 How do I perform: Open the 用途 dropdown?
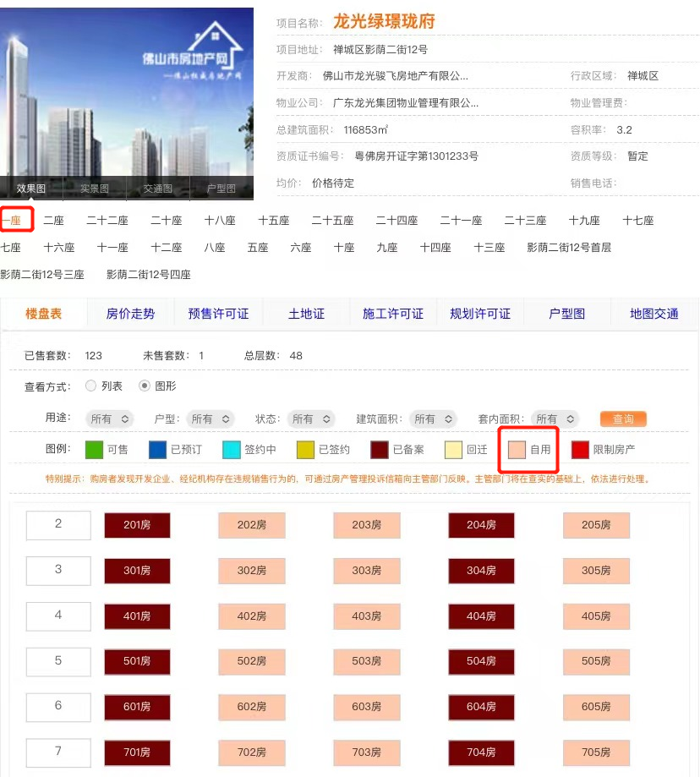coord(110,419)
